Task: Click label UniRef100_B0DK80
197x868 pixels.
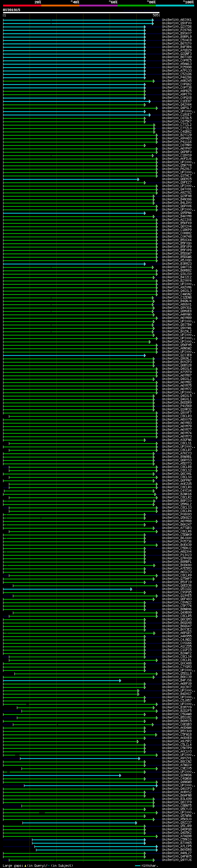Action: pyautogui.click(x=176, y=565)
